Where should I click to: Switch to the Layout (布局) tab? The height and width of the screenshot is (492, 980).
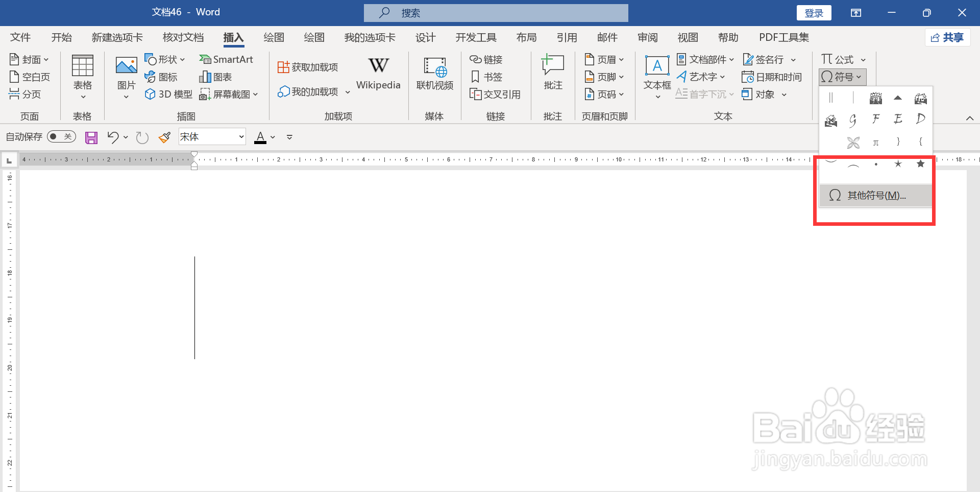tap(526, 37)
